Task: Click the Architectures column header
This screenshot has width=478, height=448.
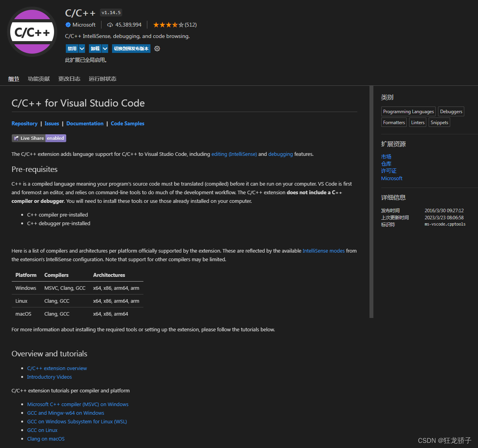Action: pyautogui.click(x=109, y=275)
